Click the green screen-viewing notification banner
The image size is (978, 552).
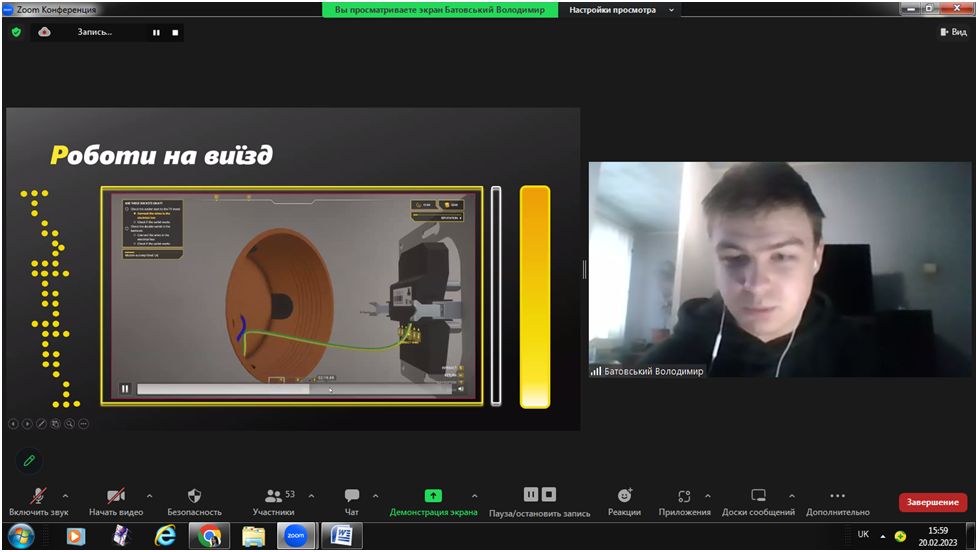coord(440,10)
